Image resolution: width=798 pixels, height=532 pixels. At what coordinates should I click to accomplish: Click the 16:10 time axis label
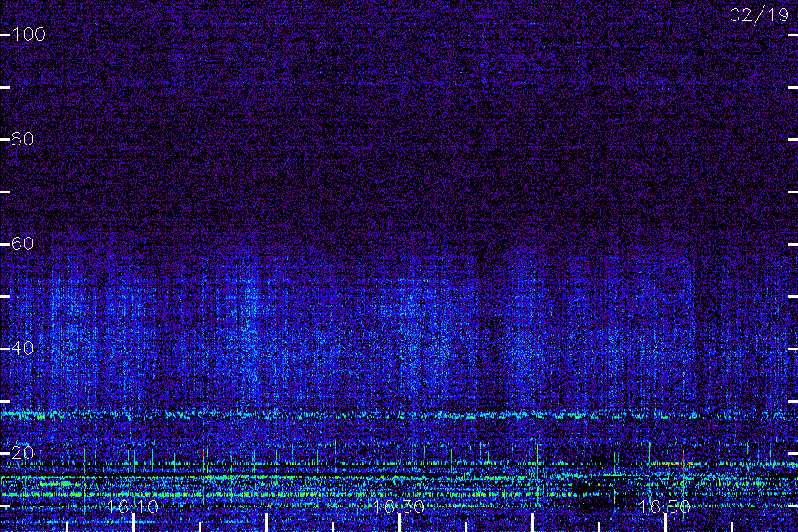[133, 506]
